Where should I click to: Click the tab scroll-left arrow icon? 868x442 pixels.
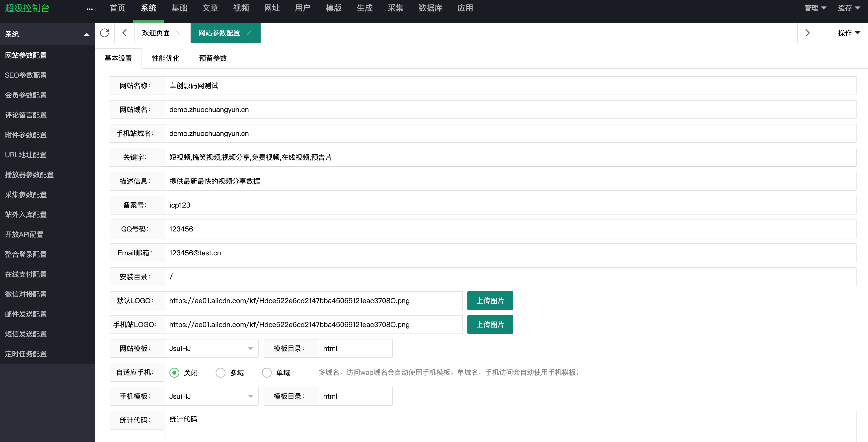(x=124, y=33)
